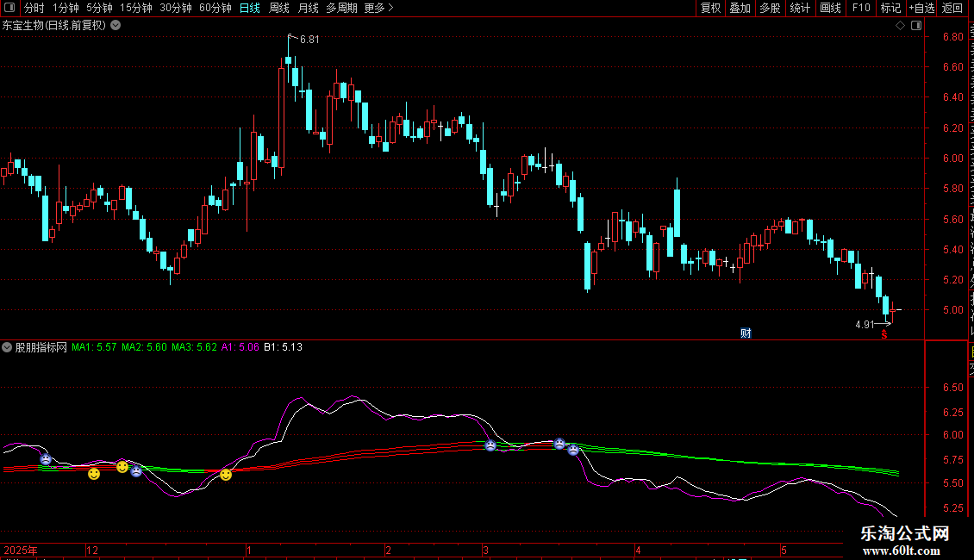The height and width of the screenshot is (560, 974).
Task: Click the 东宝生物(日线.前复权) chart title
Action: point(54,26)
